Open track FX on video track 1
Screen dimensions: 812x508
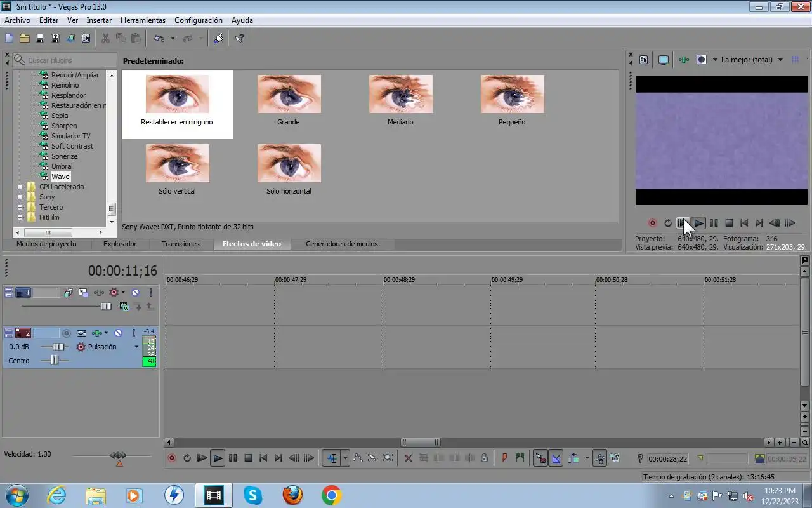point(99,293)
